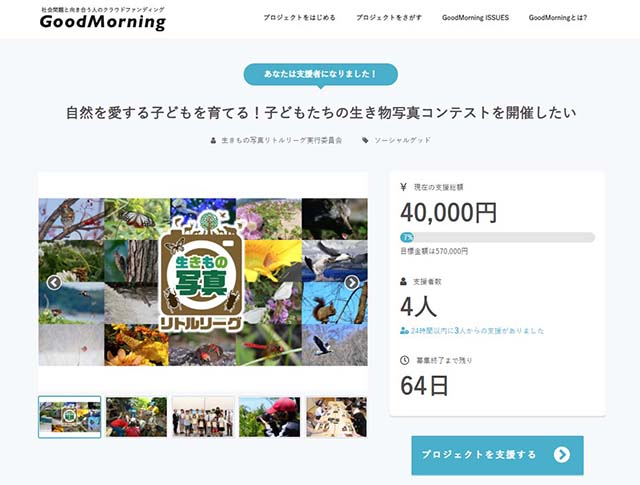Click the GoodMorning logo
This screenshot has height=485, width=640.
click(x=103, y=19)
